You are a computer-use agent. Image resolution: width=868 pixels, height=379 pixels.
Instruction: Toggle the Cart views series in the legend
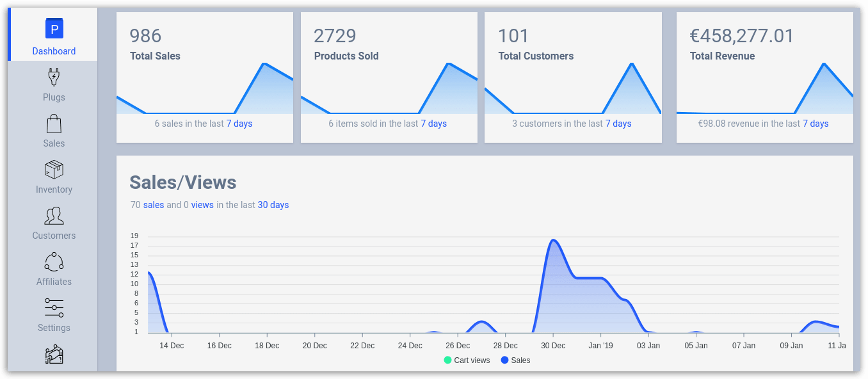coord(467,360)
